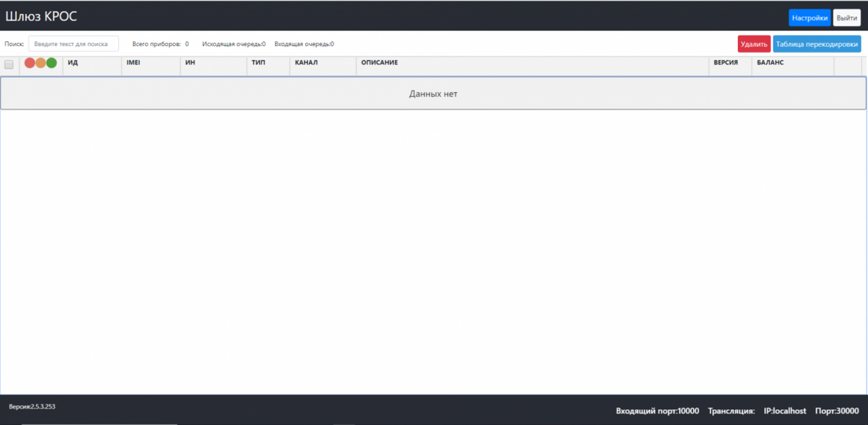Sort table by the IMEI column header
Screen dimensions: 868x425
[x=133, y=62]
